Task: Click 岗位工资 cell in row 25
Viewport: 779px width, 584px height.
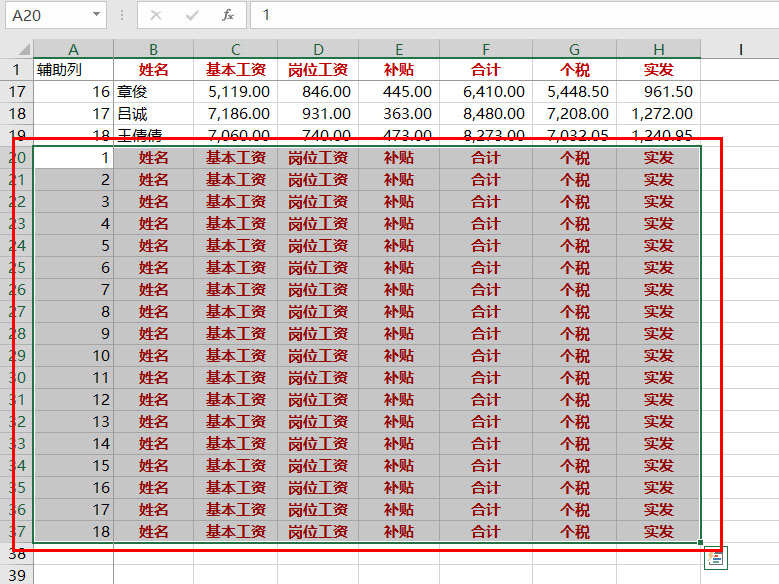Action: [x=318, y=267]
